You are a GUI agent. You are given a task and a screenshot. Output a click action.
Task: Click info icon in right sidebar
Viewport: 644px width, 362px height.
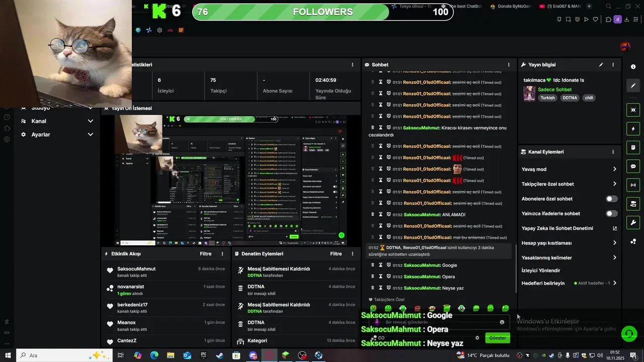(633, 67)
